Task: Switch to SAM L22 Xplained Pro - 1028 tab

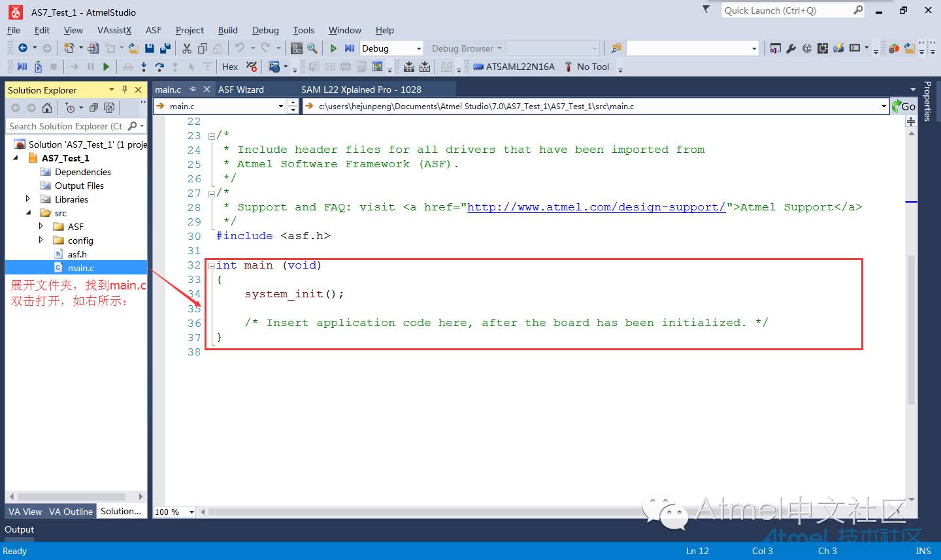Action: point(361,90)
